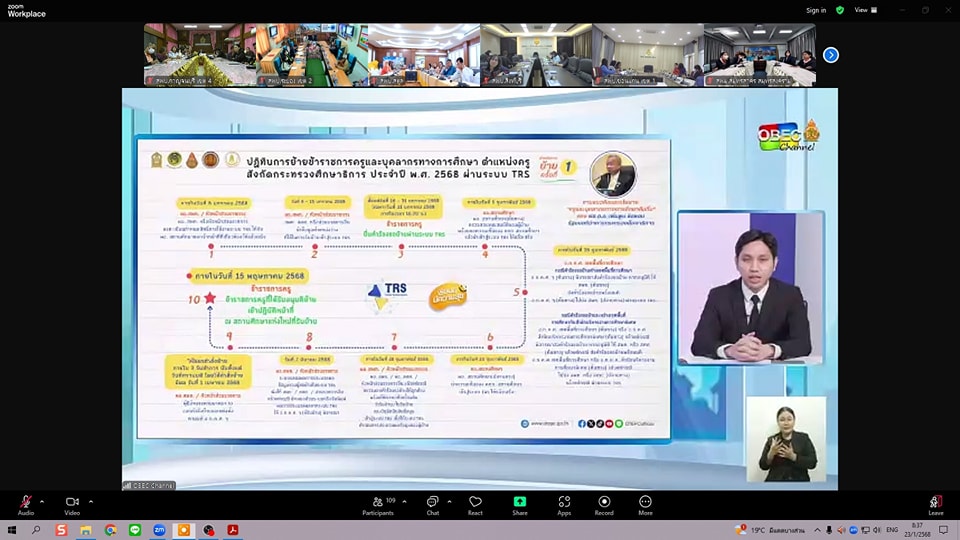Expand the chevron next to Chat
Image resolution: width=960 pixels, height=540 pixels.
click(x=451, y=501)
